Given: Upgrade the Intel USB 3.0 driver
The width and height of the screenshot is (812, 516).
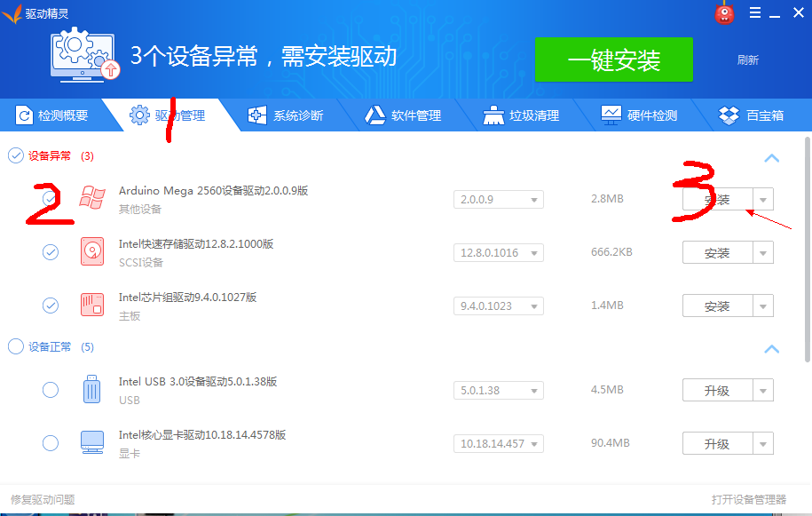Looking at the screenshot, I should (x=717, y=391).
